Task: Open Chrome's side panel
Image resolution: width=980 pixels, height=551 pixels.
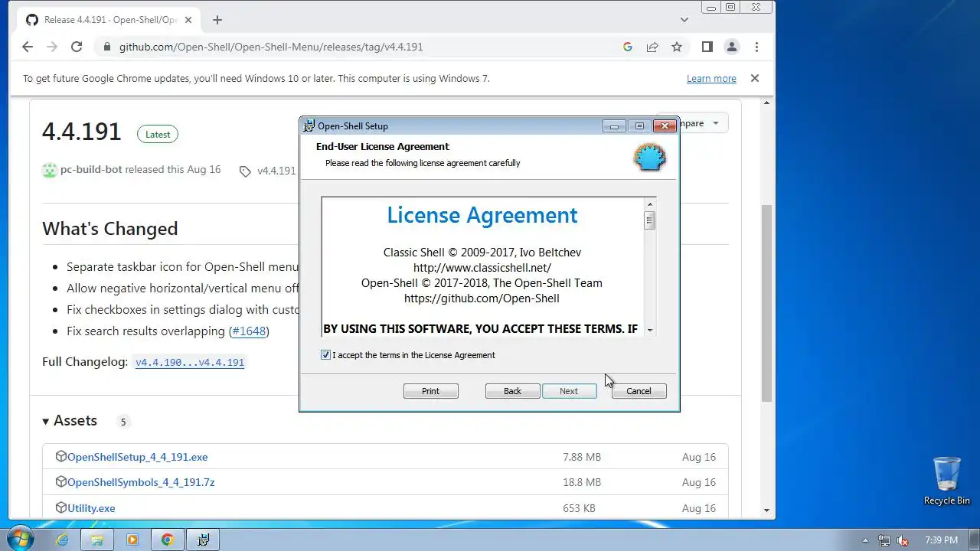Action: (707, 47)
